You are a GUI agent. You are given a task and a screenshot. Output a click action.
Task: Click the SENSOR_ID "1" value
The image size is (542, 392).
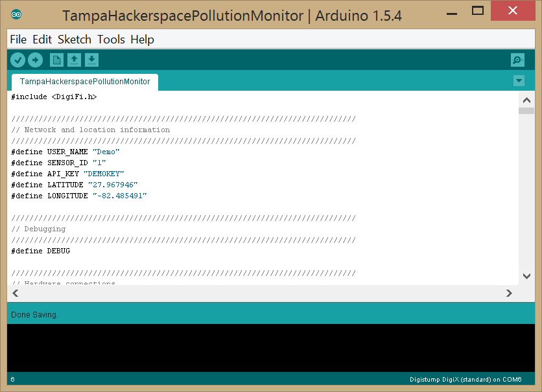(99, 163)
